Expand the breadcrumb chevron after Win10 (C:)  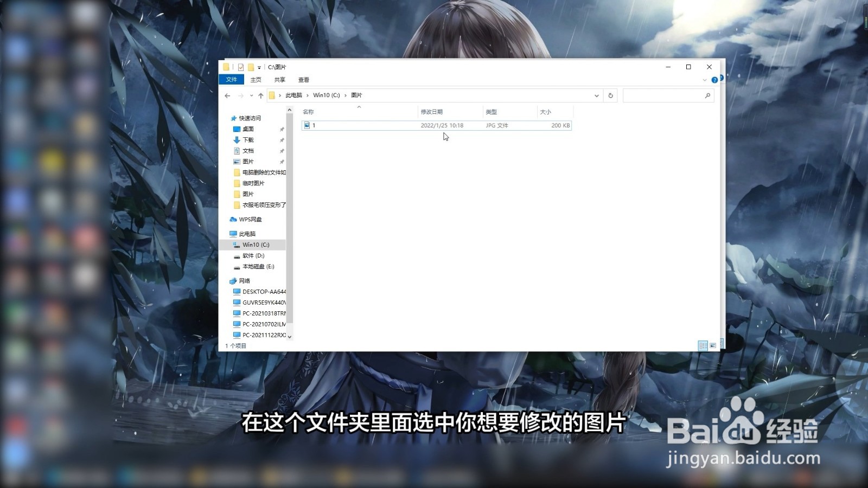[x=346, y=95]
